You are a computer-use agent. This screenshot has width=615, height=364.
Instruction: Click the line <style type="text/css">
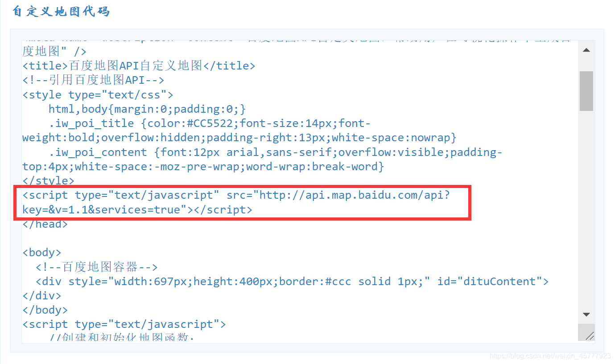click(x=98, y=95)
